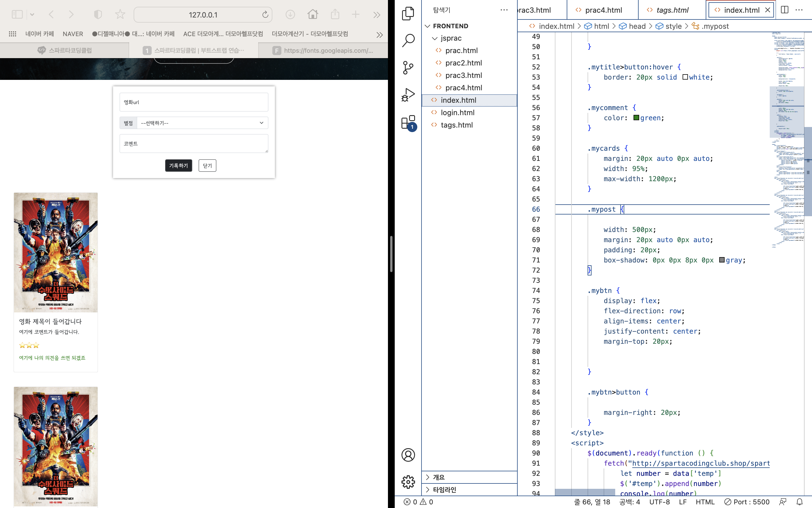Select .mypost in the breadcrumb
This screenshot has height=508, width=812.
click(x=711, y=26)
